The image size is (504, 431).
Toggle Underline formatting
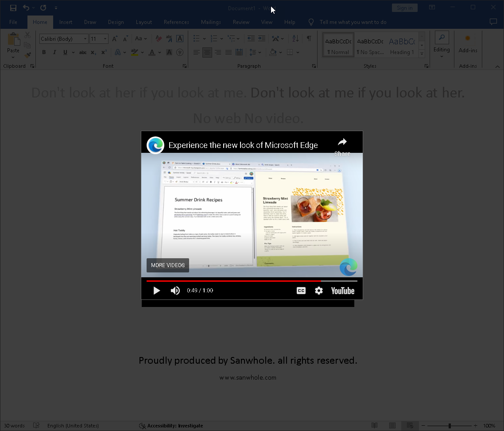(x=65, y=52)
